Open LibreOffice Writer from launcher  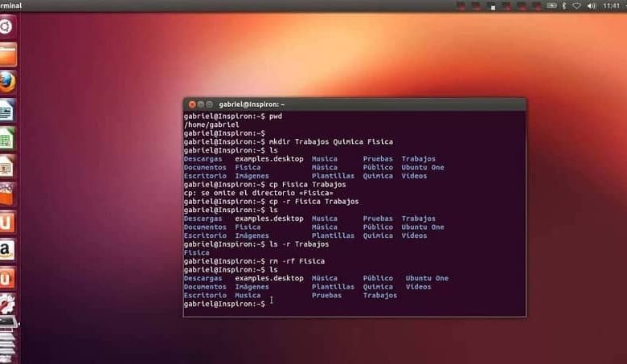coord(7,110)
